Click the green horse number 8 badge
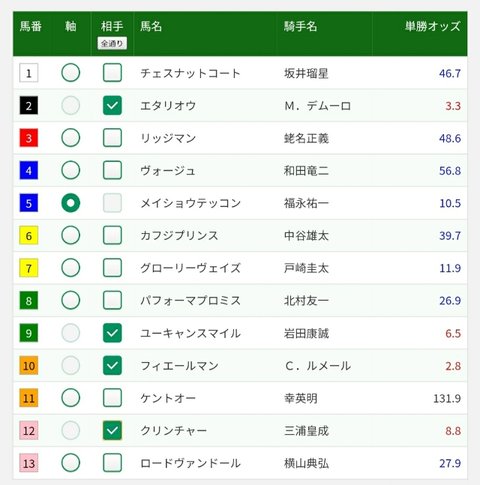 click(x=29, y=300)
